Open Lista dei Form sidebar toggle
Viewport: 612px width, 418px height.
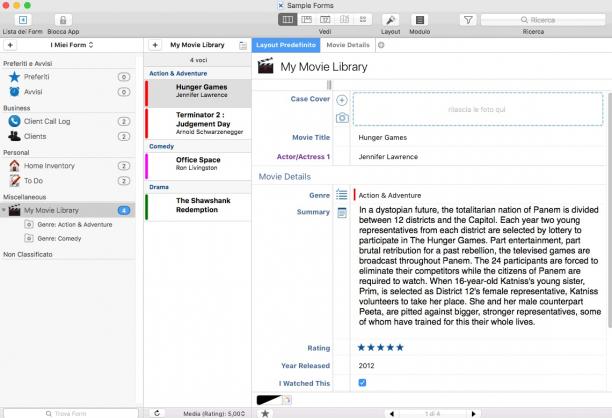[x=23, y=20]
